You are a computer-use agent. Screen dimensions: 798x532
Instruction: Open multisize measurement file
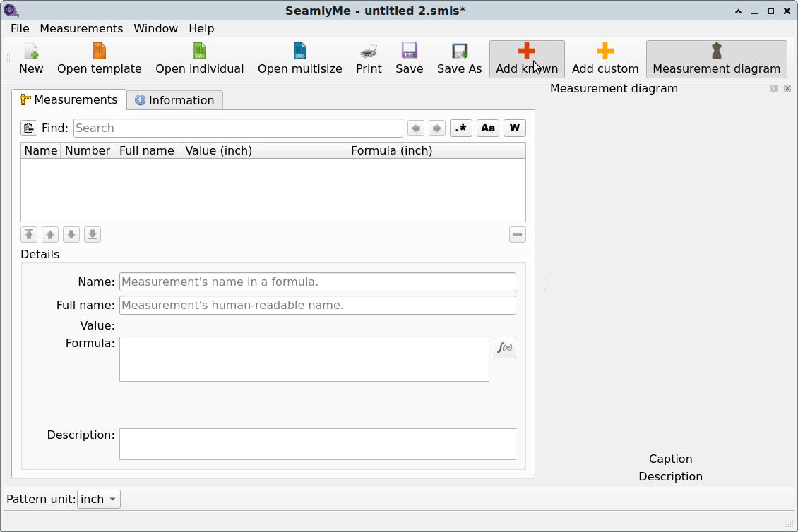pyautogui.click(x=299, y=59)
